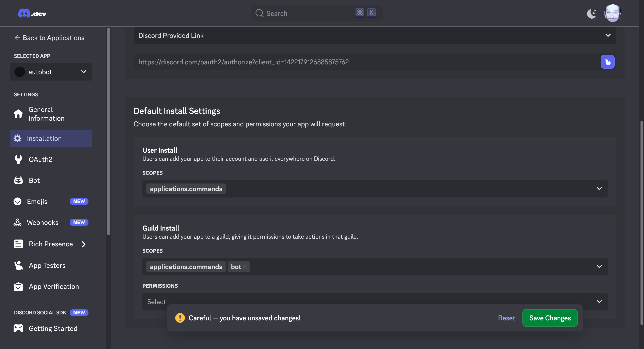Open the Guild Install scopes dropdown
This screenshot has height=349, width=644.
pyautogui.click(x=599, y=266)
